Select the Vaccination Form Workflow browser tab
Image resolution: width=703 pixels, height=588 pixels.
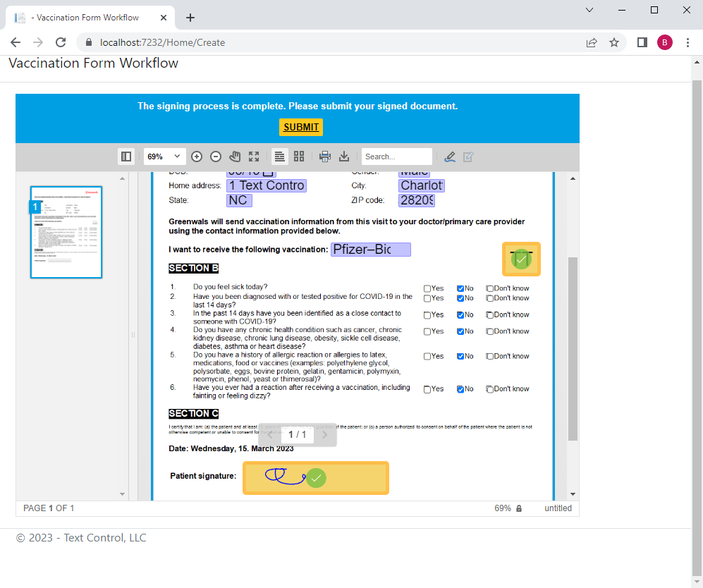(x=90, y=18)
